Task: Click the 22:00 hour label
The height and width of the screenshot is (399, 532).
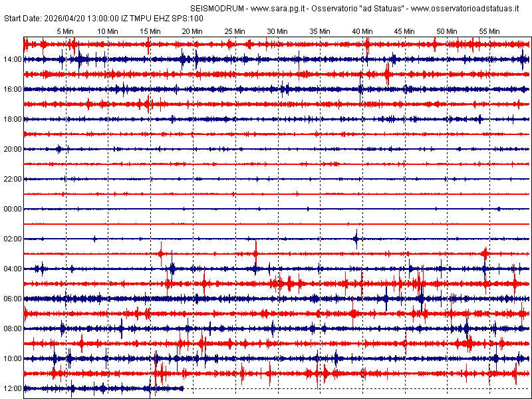Action: (x=12, y=179)
